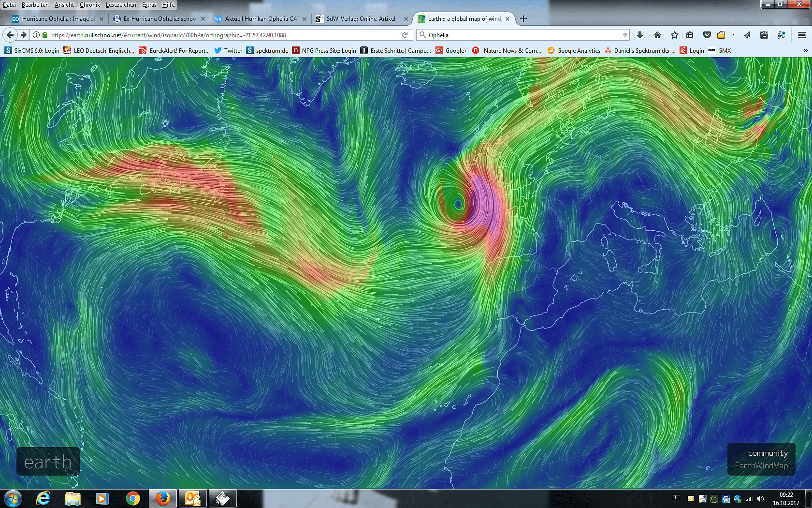
Task: Click the screenshot scissors extension icon
Action: [x=781, y=35]
